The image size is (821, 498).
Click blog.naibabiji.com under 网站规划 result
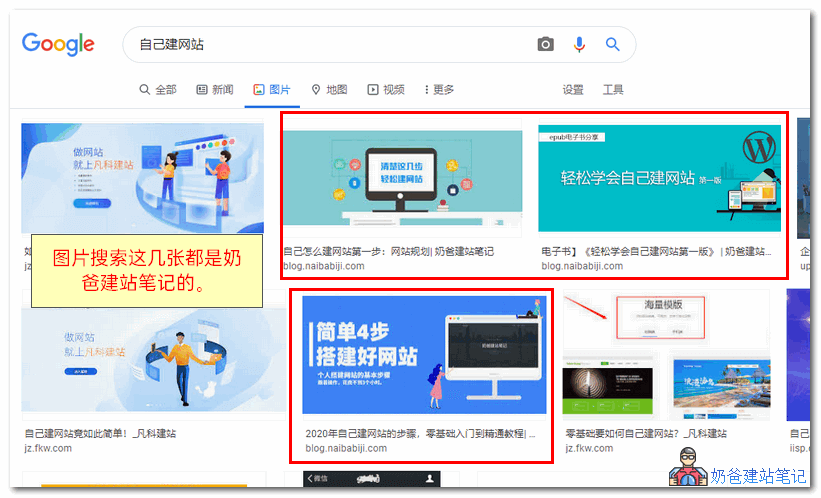(x=324, y=266)
